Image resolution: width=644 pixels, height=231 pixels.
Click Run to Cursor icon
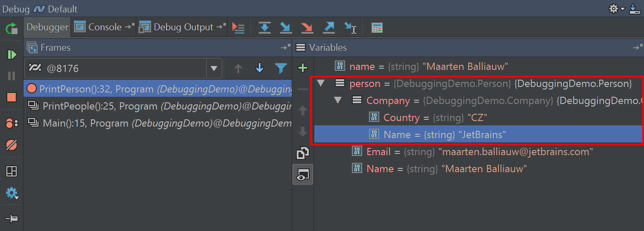[x=350, y=28]
